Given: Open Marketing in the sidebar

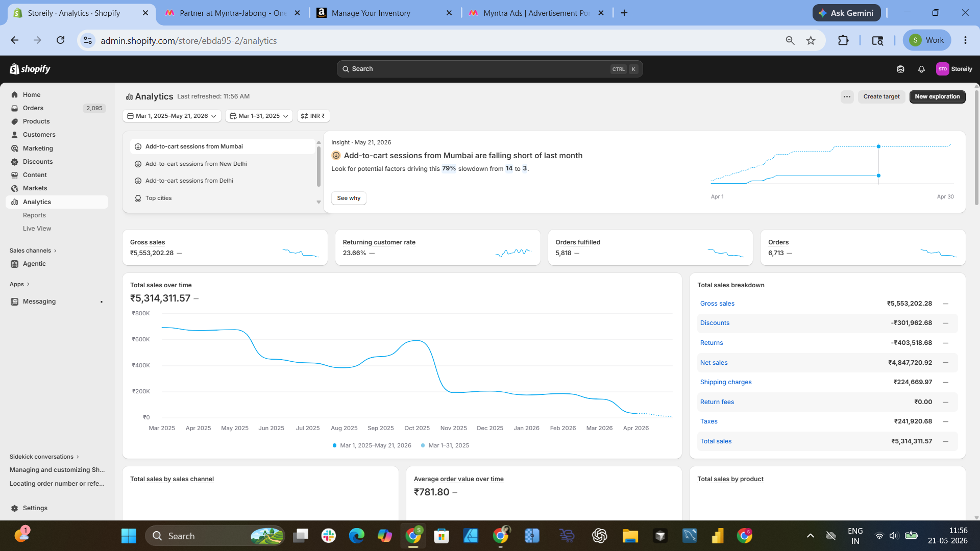Looking at the screenshot, I should pos(38,148).
